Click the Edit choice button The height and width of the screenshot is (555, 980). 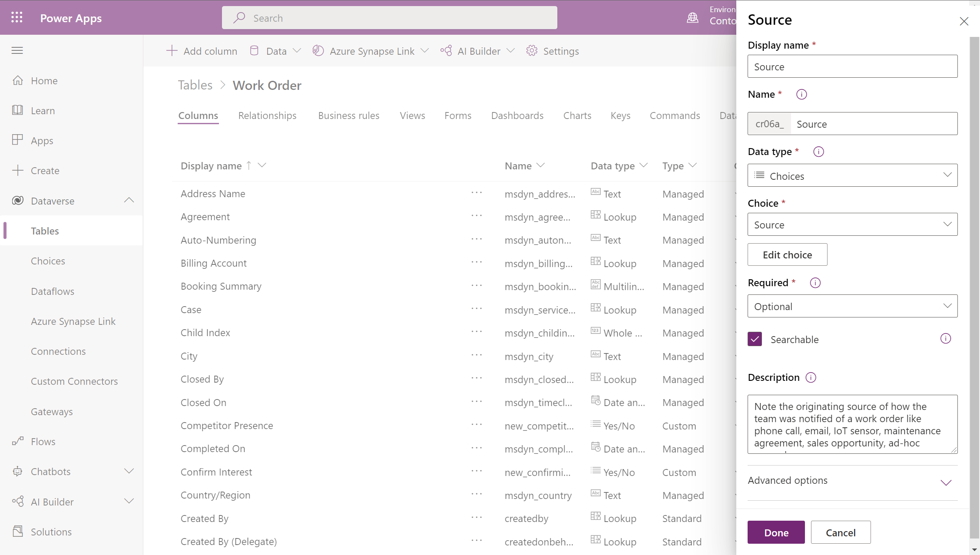[788, 254]
